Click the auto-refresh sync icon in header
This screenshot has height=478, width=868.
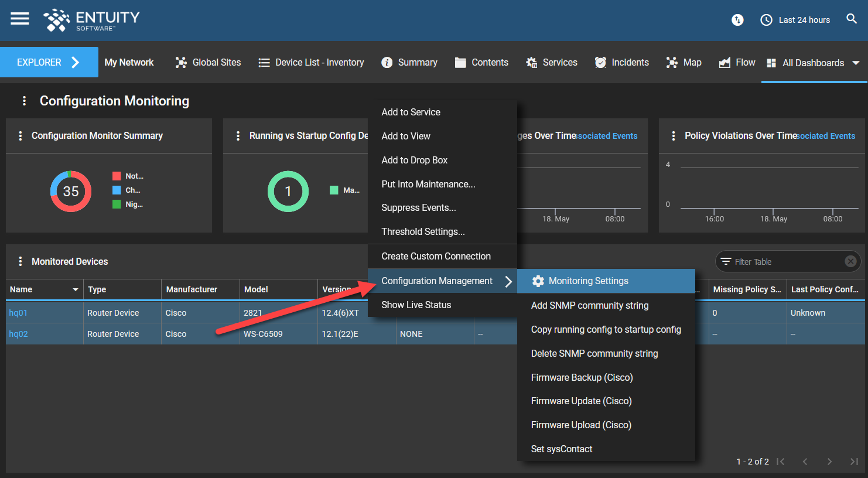(737, 20)
